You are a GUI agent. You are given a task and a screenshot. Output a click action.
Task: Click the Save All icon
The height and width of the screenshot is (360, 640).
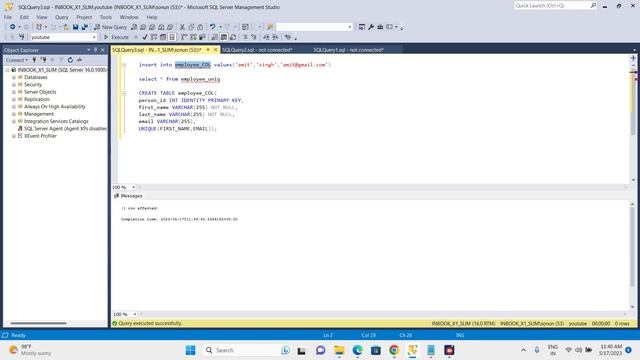pos(84,27)
